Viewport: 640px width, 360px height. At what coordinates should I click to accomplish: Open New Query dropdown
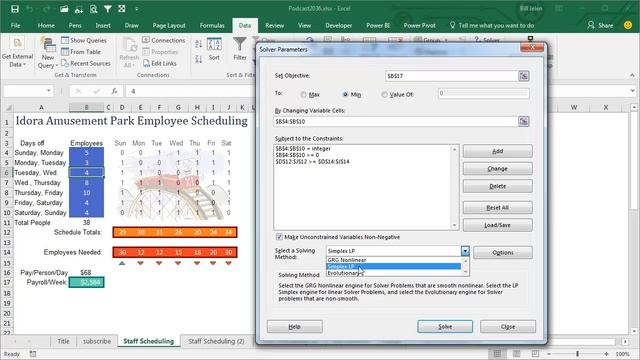coord(48,53)
